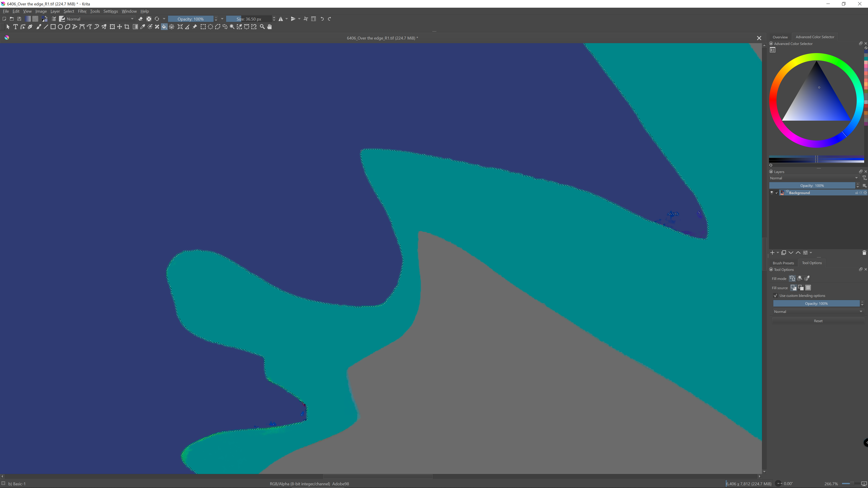
Task: Click the Eraser mode icon
Action: 141,19
